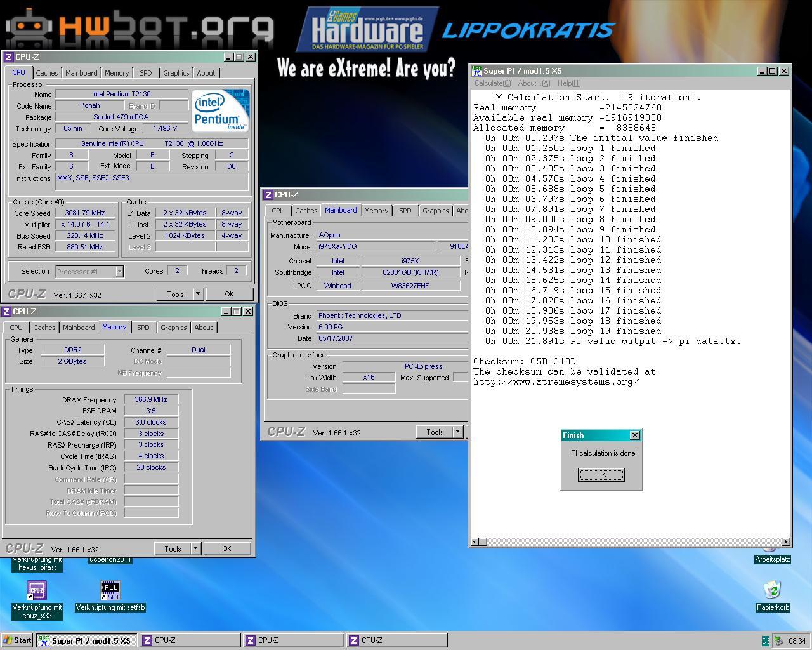This screenshot has height=650, width=812.
Task: Switch to About tab in CPU window
Action: click(206, 73)
